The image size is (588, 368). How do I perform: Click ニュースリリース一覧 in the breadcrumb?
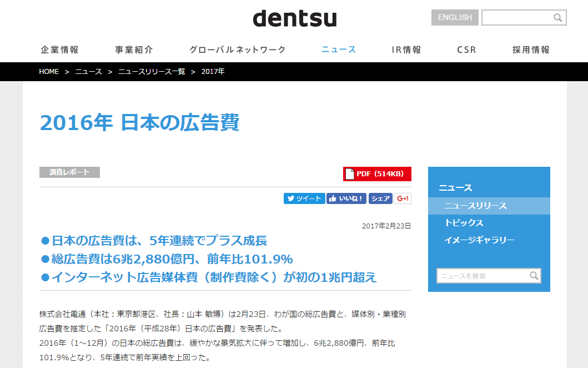(x=152, y=71)
